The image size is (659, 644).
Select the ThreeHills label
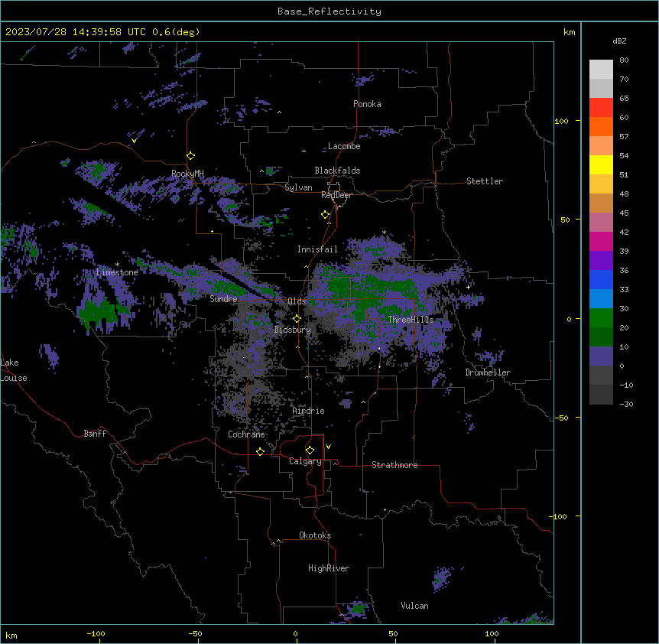[411, 320]
